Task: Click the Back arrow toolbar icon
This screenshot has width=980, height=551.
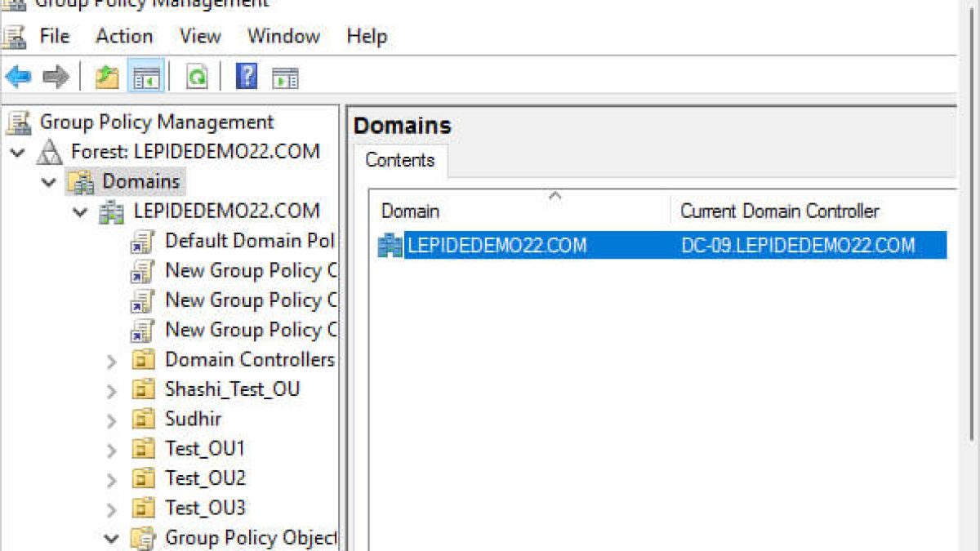Action: pos(18,78)
